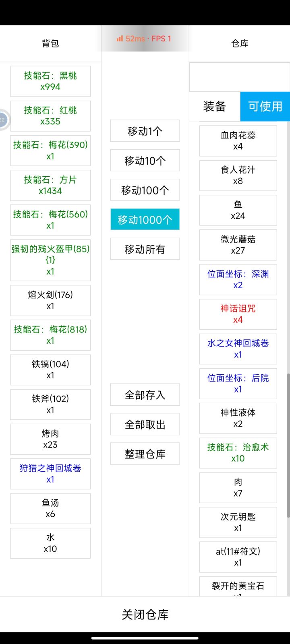Close the warehouse via 关闭仓库
This screenshot has height=644, width=290.
coord(145,614)
